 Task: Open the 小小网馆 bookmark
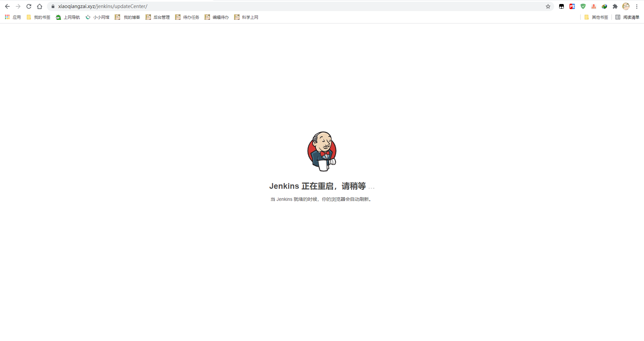98,17
